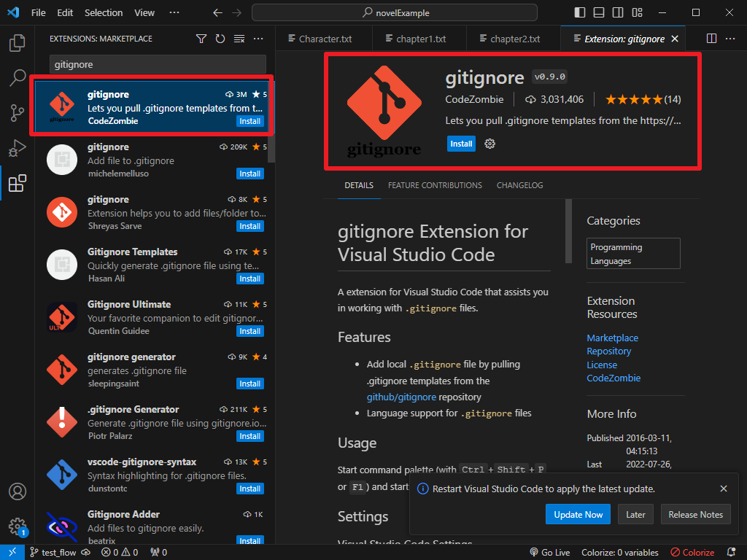Open the Selection menu

[x=104, y=13]
